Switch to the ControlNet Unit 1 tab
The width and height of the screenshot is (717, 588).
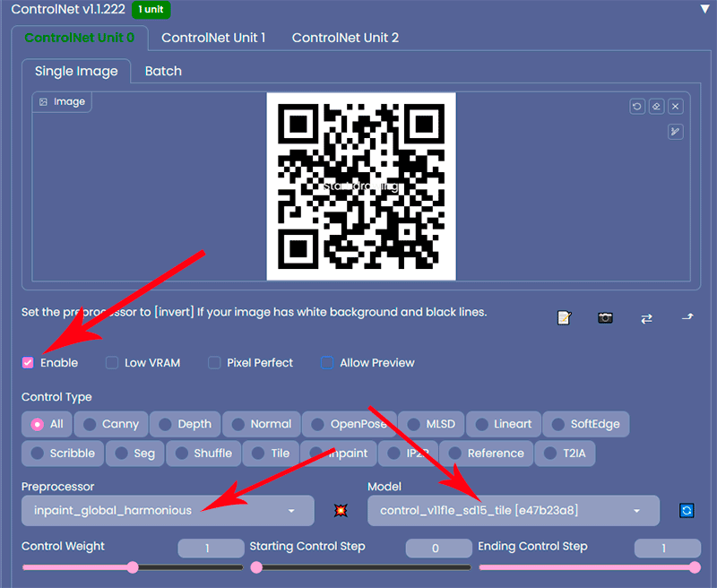point(213,38)
